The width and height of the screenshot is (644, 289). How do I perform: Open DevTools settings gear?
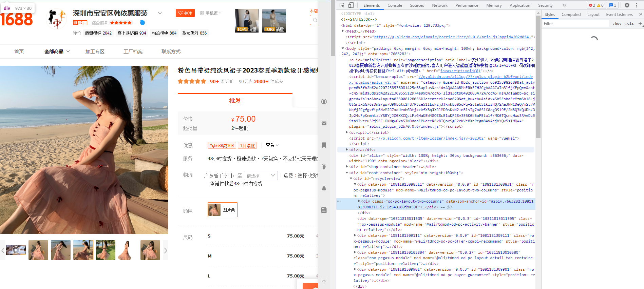(627, 5)
